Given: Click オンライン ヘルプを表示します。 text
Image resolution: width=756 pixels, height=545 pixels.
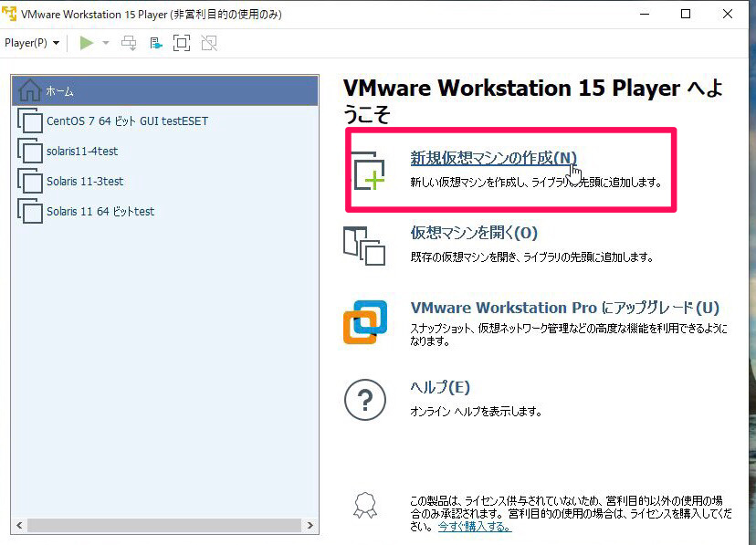Looking at the screenshot, I should pyautogui.click(x=476, y=412).
